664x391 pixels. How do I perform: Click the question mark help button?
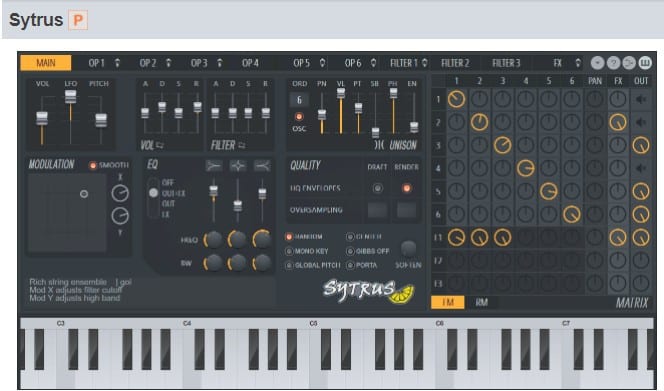(x=613, y=63)
